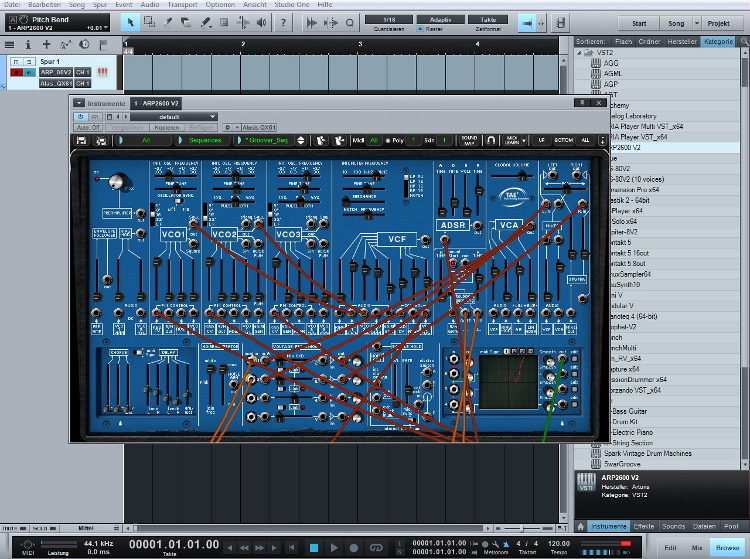Screen dimensions: 750x559
Task: Click the Projekt button
Action: point(718,23)
